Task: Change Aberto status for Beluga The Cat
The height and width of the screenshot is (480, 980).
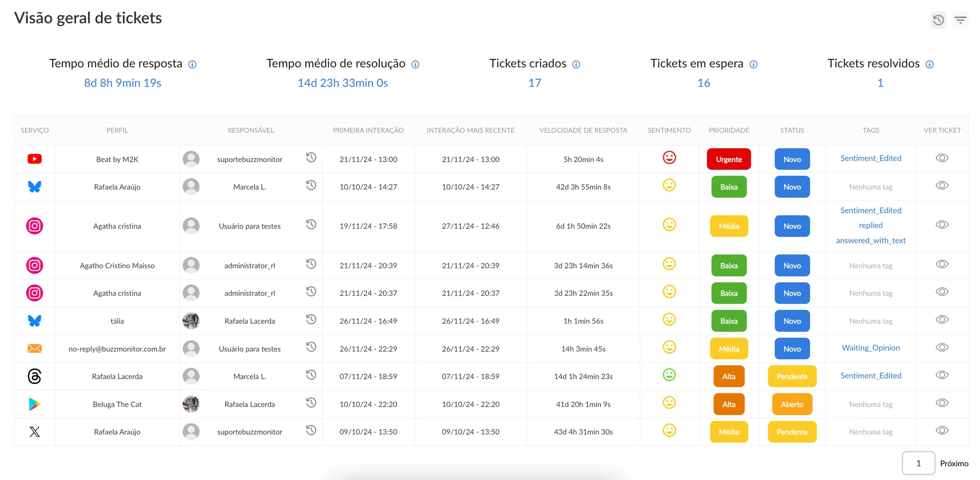Action: tap(792, 404)
